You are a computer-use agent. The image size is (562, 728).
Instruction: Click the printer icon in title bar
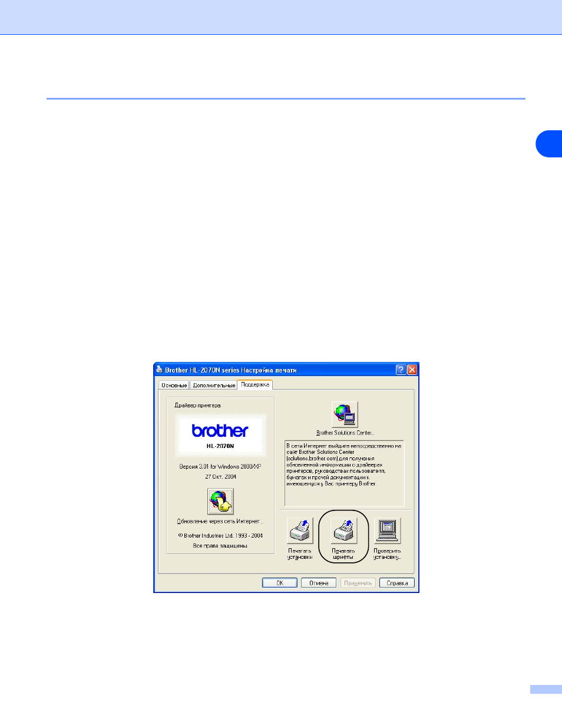[159, 370]
